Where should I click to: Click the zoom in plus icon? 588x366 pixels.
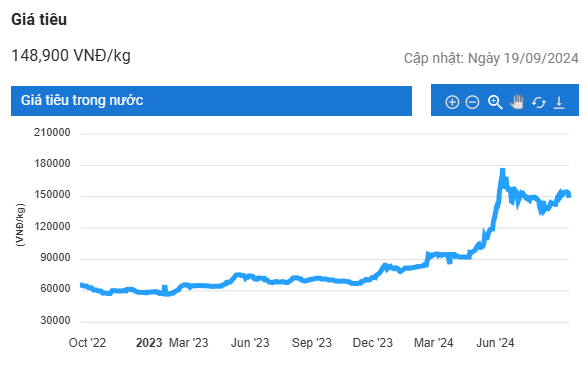[x=452, y=102]
